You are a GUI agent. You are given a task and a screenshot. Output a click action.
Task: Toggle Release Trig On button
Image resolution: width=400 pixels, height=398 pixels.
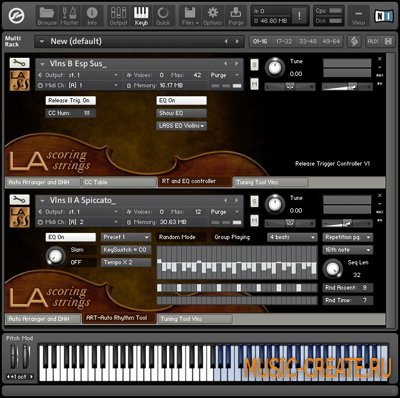coord(71,100)
